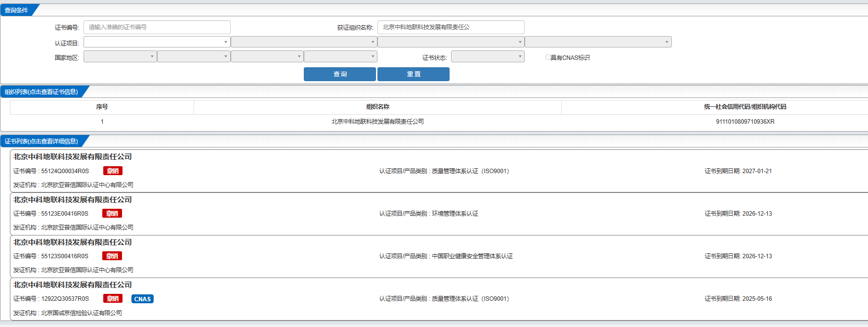
Task: Click expiry date 2027-01-21
Action: pos(757,171)
